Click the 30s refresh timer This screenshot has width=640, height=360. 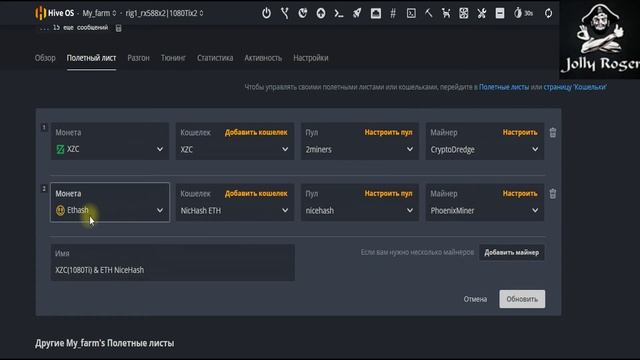pos(523,13)
